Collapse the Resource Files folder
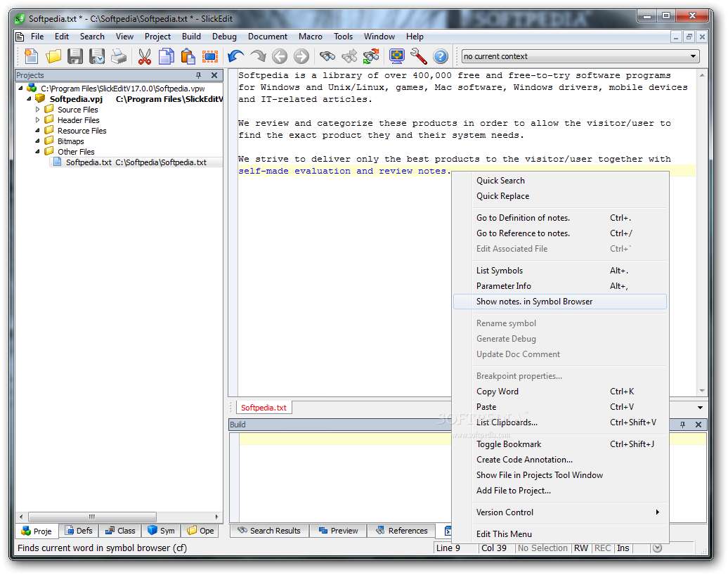Viewport: 728px width, 575px height. [38, 131]
